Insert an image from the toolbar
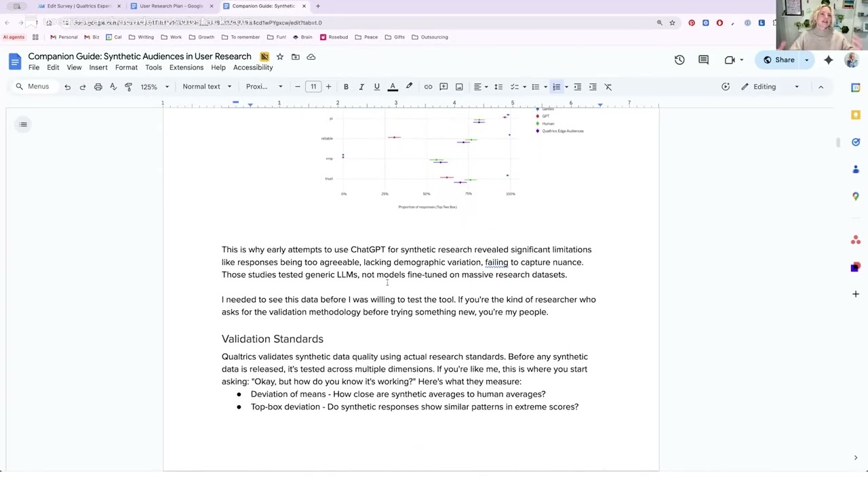 point(459,87)
